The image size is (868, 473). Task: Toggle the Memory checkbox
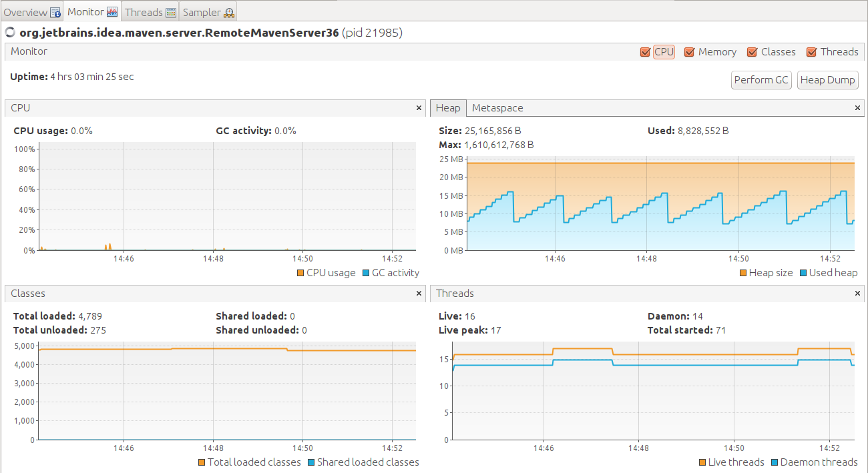(x=690, y=52)
